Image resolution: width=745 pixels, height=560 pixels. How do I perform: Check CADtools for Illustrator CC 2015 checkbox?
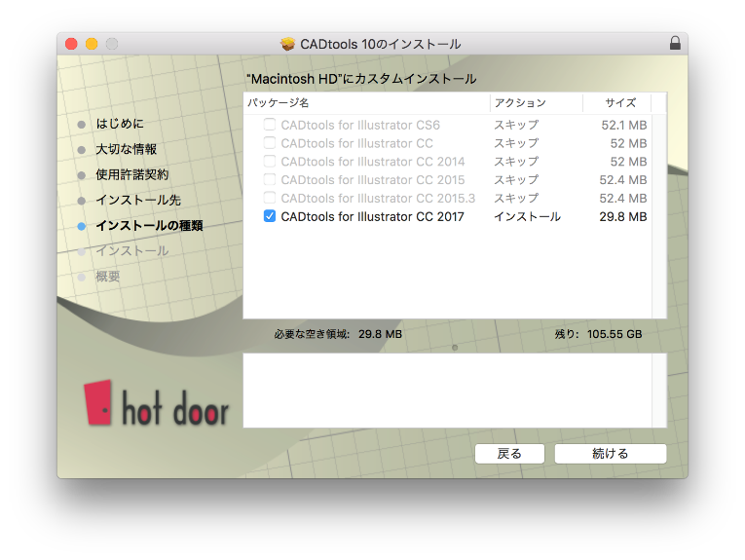point(270,179)
